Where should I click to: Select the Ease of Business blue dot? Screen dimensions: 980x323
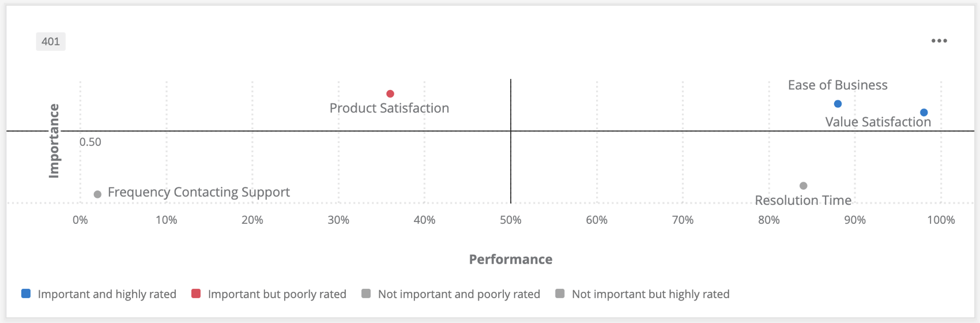point(838,104)
